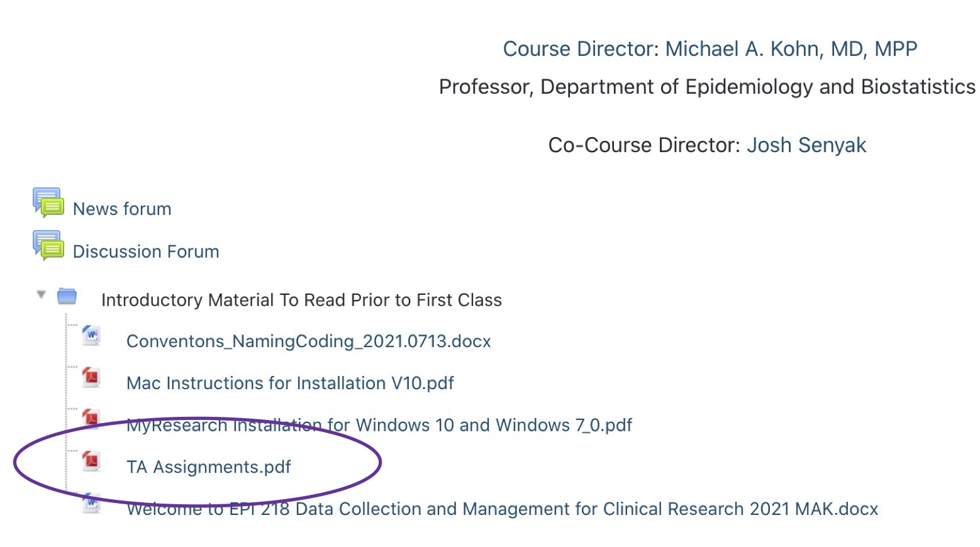This screenshot has width=980, height=547.
Task: Open Welcome to EPI 218 docx file
Action: click(x=503, y=509)
